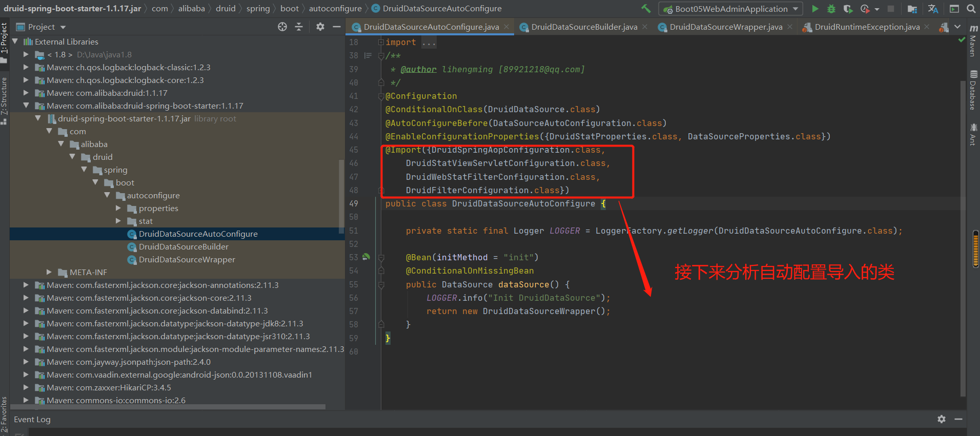Screen dimensions: 980x436
Task: Run with profiler icon
Action: click(865, 9)
